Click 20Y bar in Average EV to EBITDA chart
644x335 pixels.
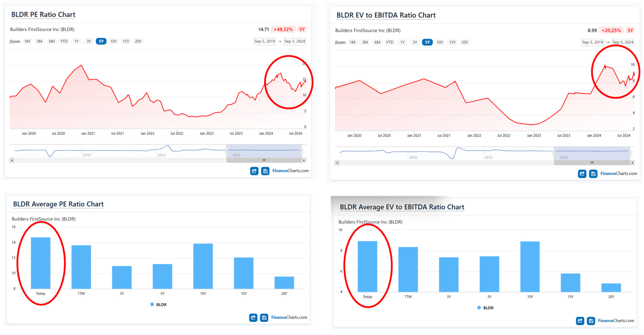pyautogui.click(x=611, y=288)
